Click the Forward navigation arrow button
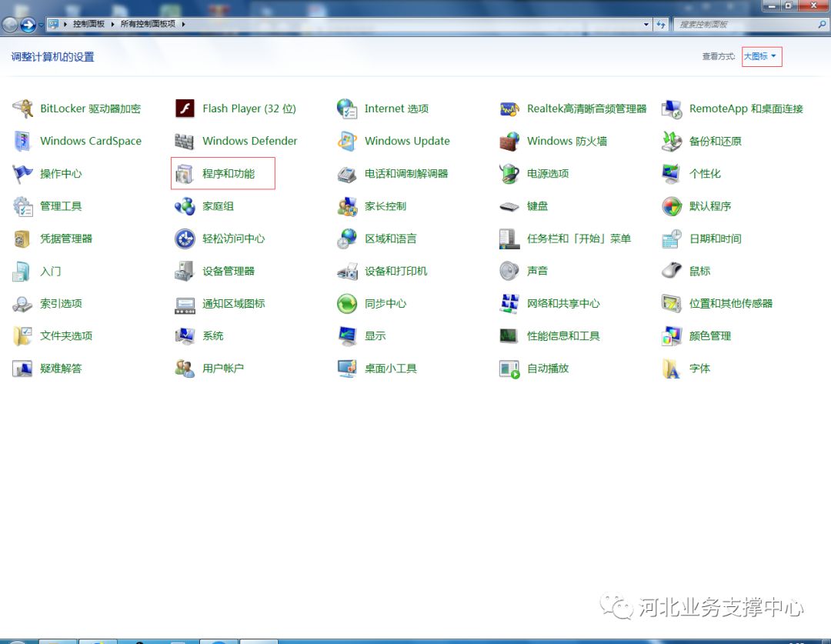 [x=28, y=25]
